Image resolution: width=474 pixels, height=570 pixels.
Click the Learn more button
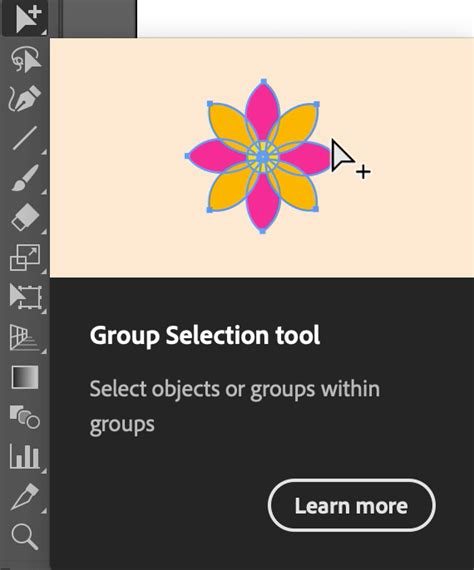352,505
